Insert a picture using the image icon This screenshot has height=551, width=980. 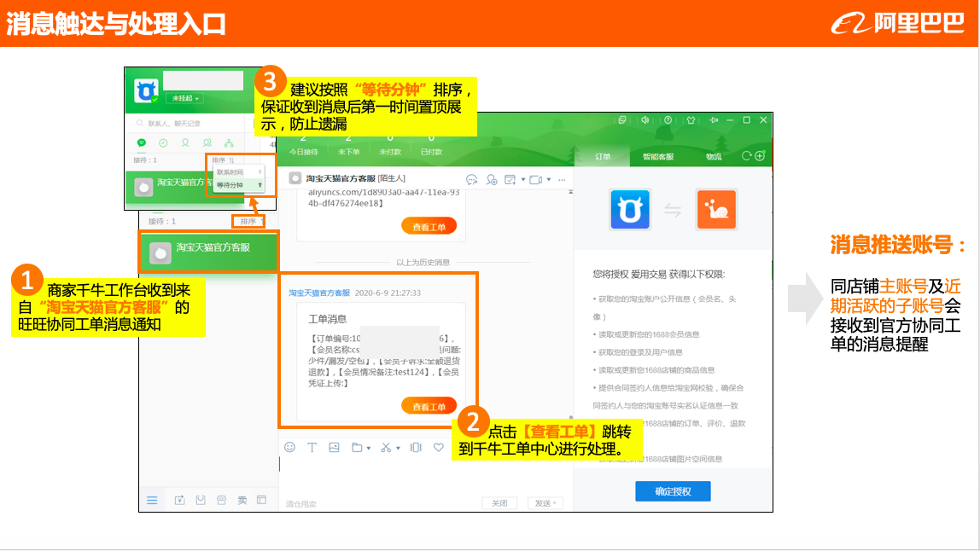coord(335,447)
